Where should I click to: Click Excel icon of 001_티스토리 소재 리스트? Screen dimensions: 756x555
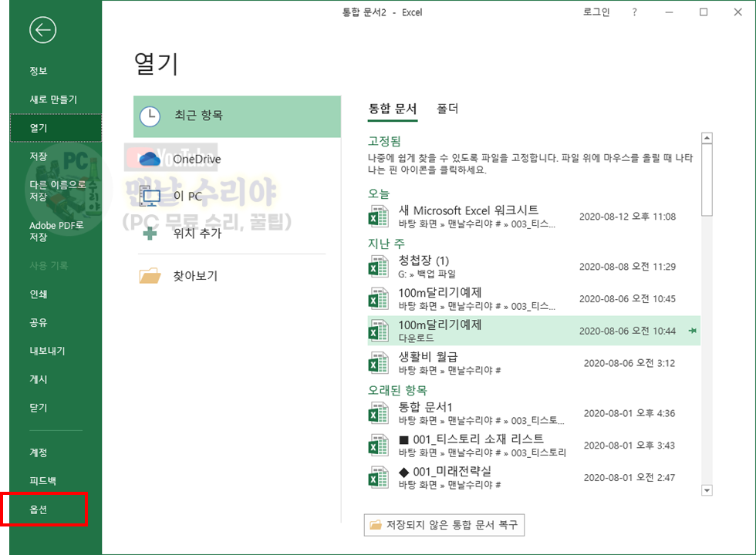pyautogui.click(x=379, y=446)
